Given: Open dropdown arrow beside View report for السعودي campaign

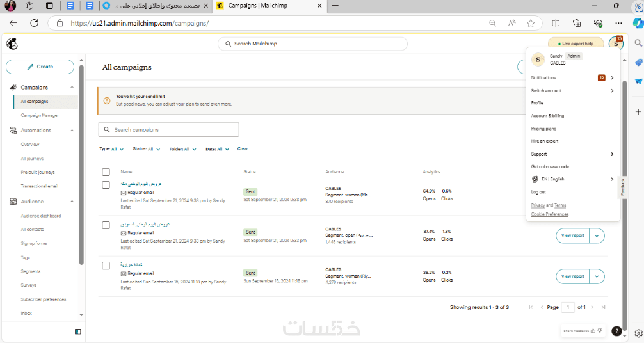Looking at the screenshot, I should (x=597, y=235).
